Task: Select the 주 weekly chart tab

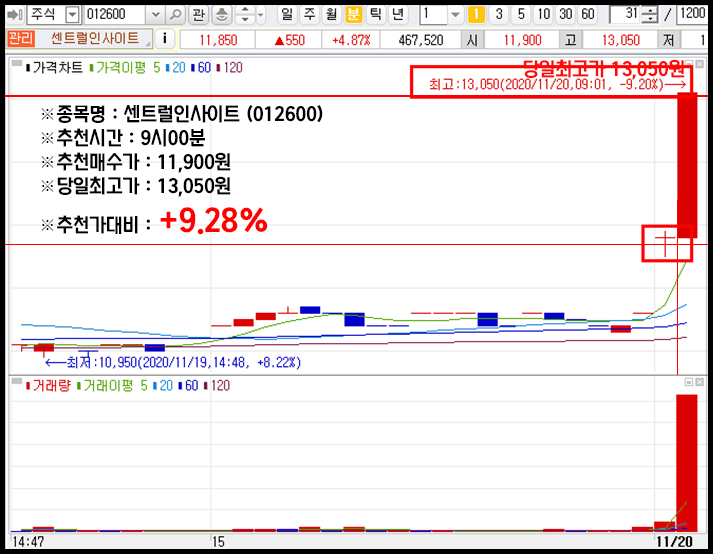Action: (309, 15)
